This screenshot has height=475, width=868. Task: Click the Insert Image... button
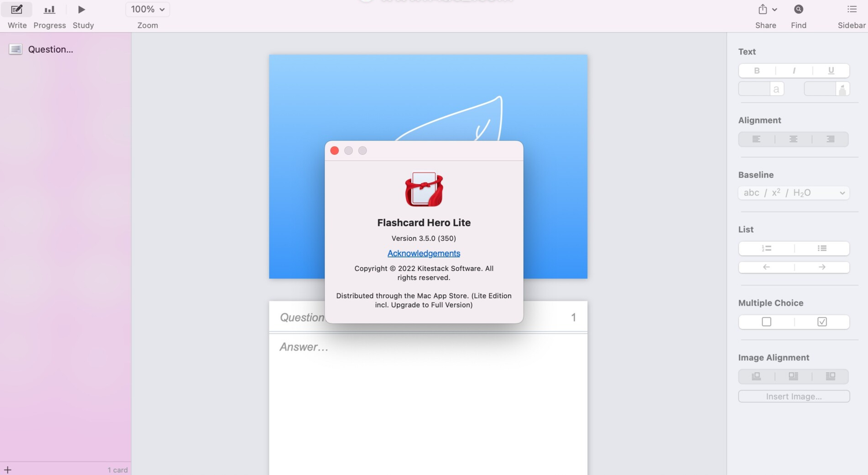(794, 396)
